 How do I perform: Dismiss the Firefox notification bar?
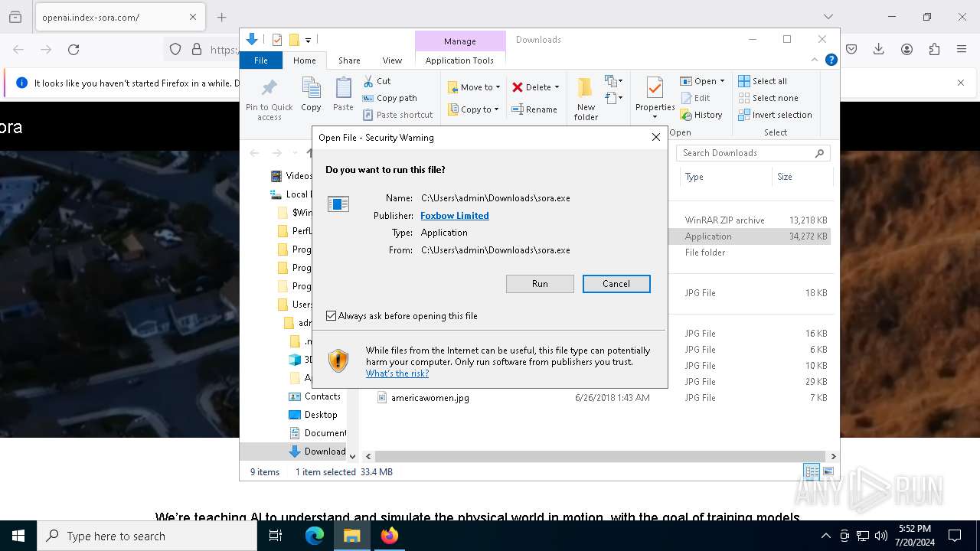tap(961, 83)
